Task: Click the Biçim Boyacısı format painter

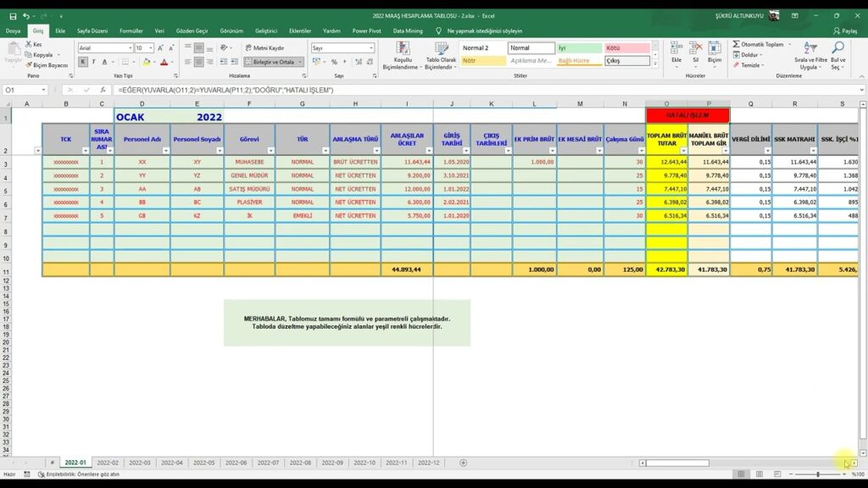Action: [x=47, y=65]
